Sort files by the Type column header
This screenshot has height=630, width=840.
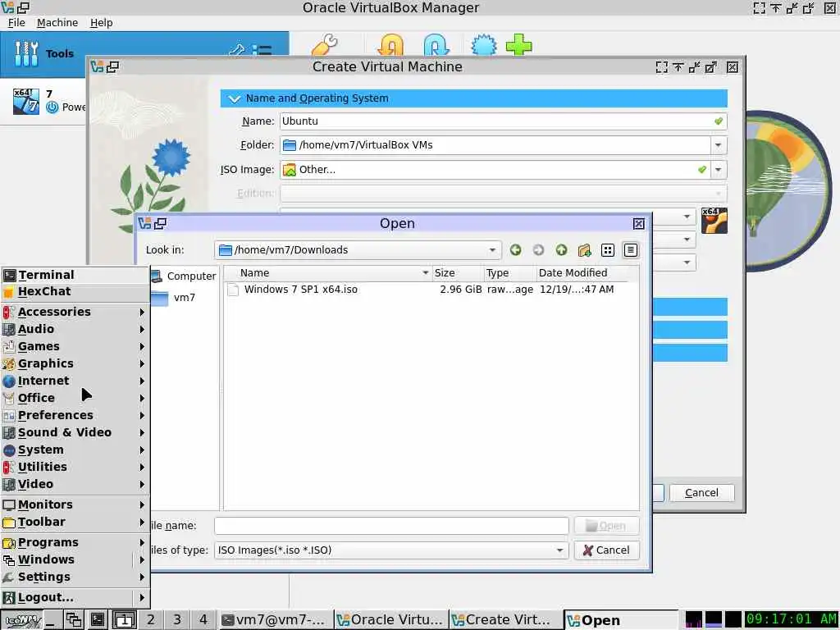(510, 272)
